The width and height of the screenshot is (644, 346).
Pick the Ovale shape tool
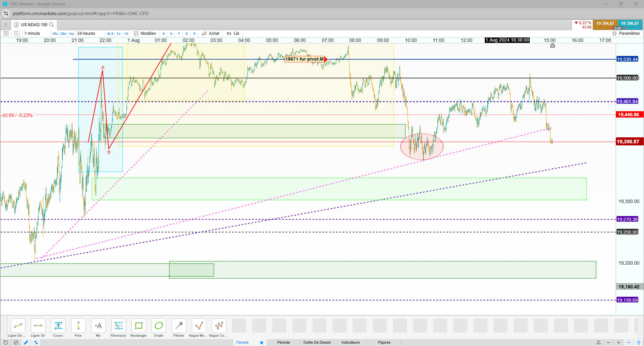pyautogui.click(x=159, y=328)
